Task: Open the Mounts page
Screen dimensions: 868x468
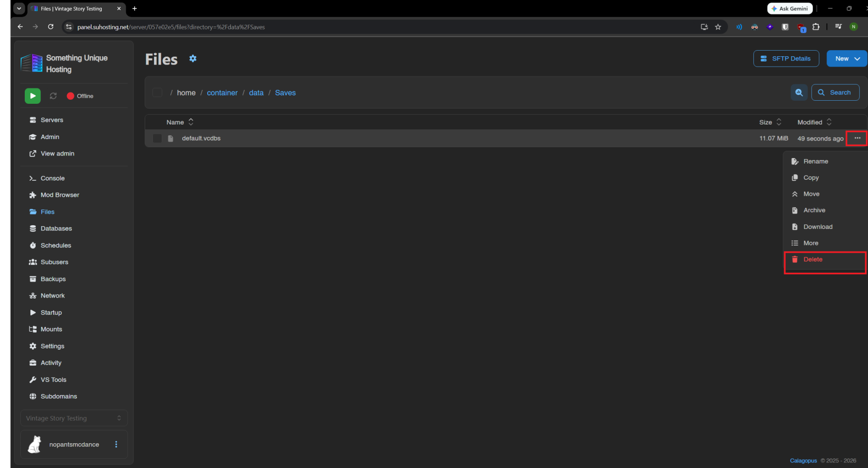Action: point(74,329)
